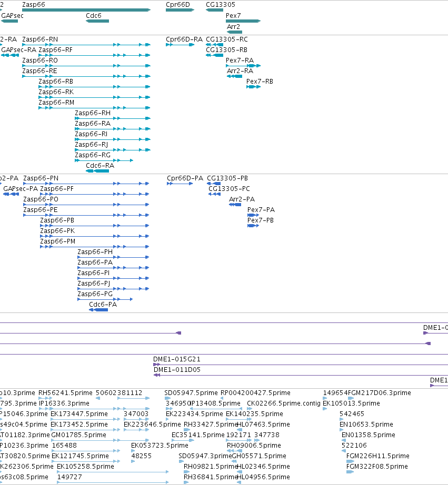This screenshot has height=485, width=448.
Task: Select the Cpr66D-RA transcript
Action: (x=184, y=39)
